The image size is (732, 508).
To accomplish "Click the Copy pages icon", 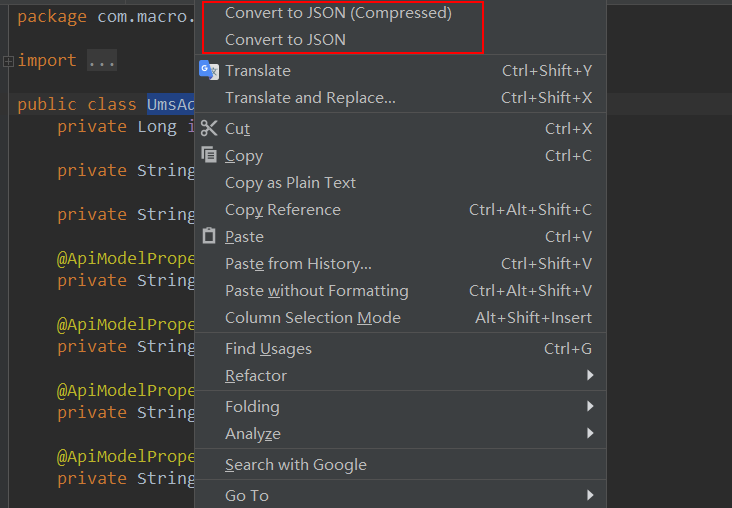I will coord(209,155).
